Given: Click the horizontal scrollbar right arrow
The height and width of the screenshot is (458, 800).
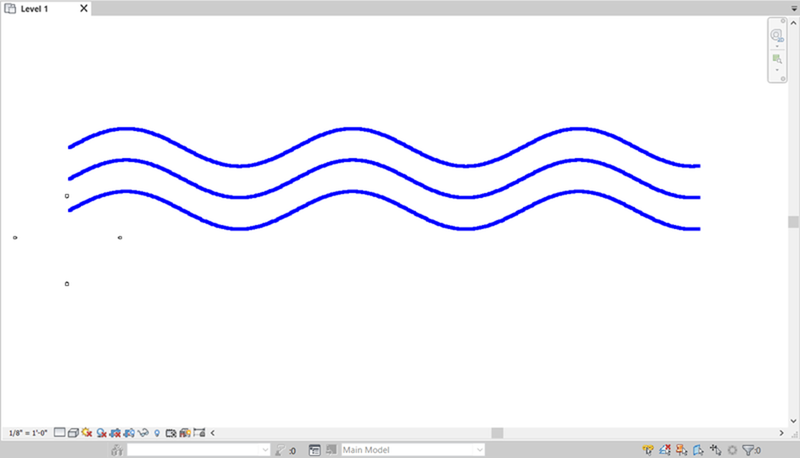Looking at the screenshot, I should pyautogui.click(x=782, y=433).
